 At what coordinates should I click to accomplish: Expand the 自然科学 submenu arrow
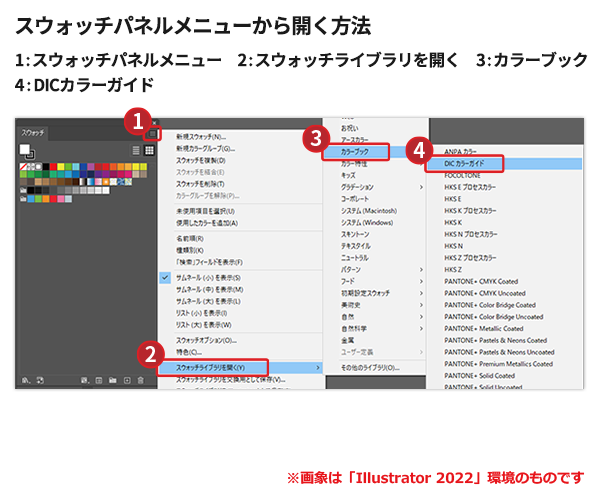click(x=421, y=329)
